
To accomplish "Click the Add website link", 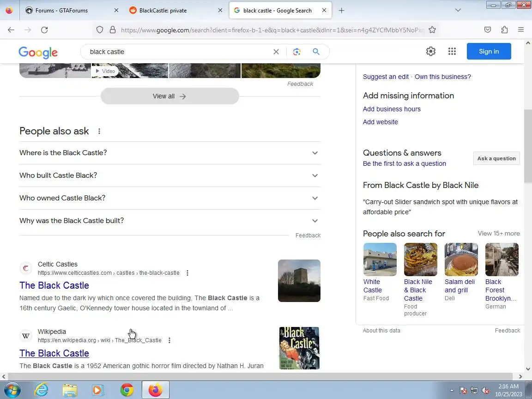I will click(381, 122).
